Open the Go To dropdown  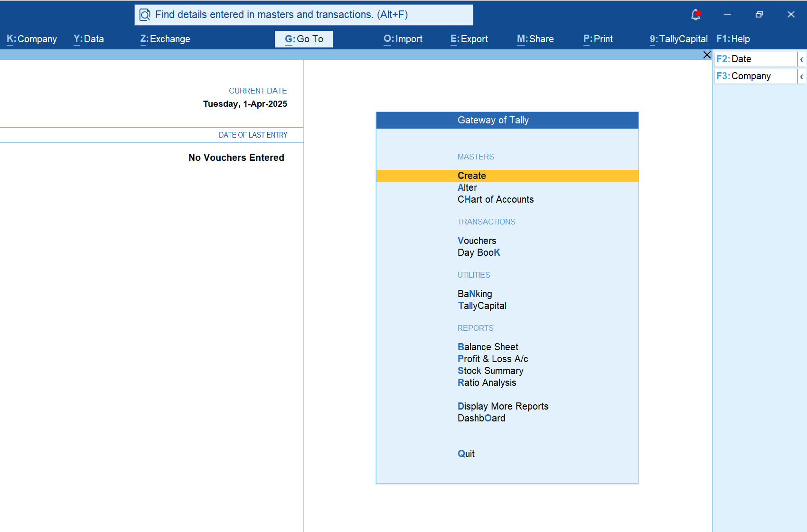pos(304,39)
